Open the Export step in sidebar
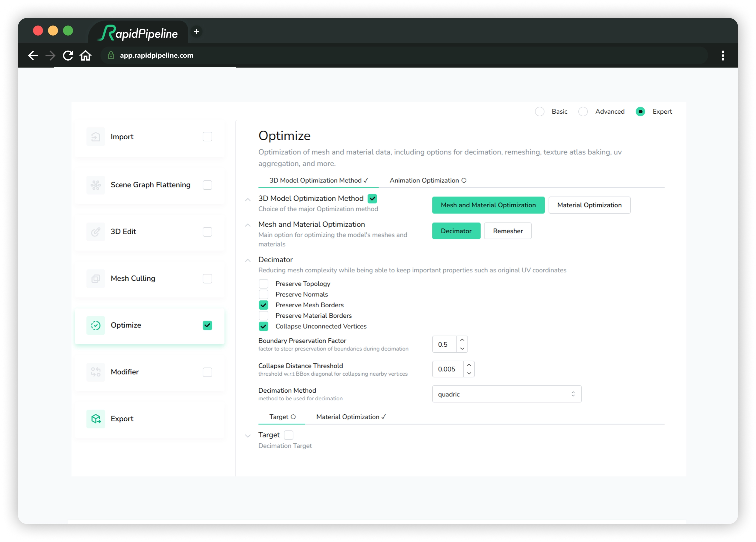 150,419
